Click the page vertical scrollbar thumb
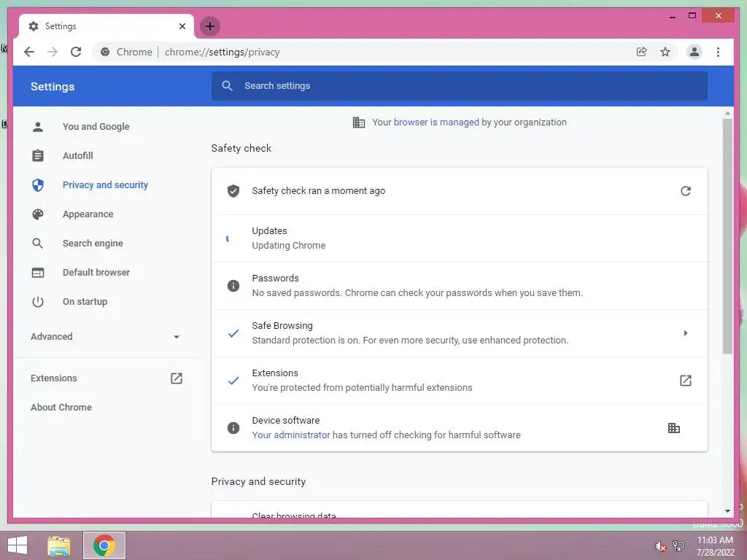 [727, 236]
